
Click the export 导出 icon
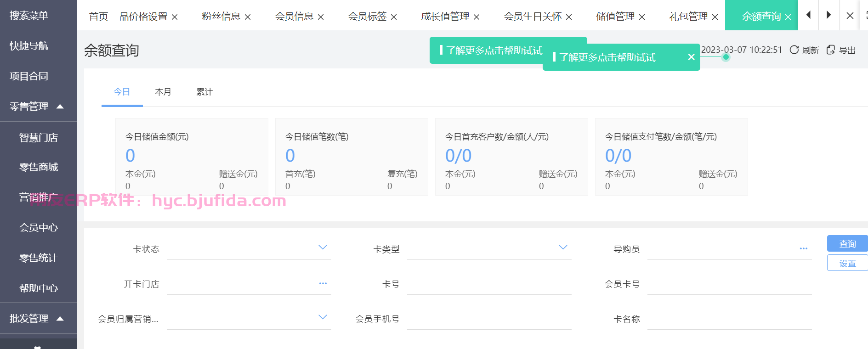831,50
